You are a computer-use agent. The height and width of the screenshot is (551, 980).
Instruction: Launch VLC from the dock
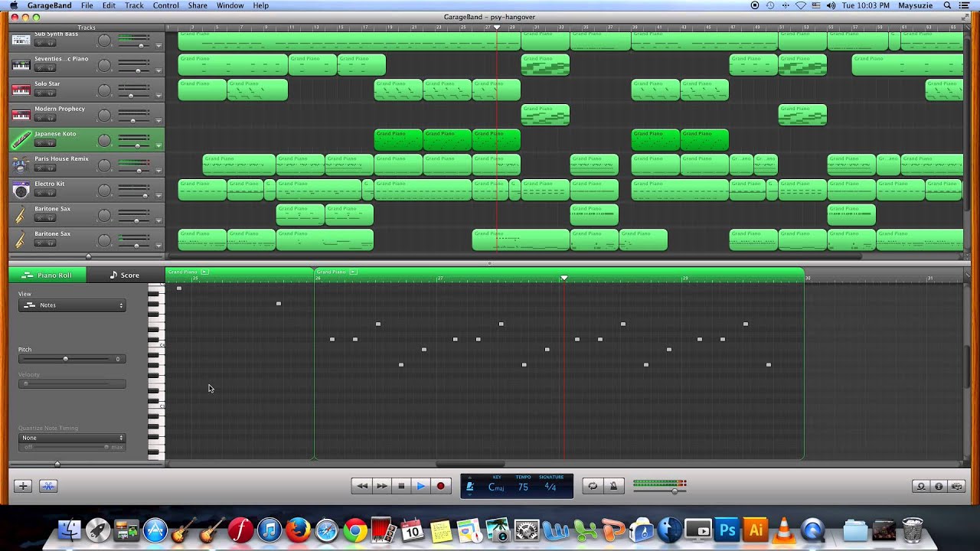click(784, 530)
